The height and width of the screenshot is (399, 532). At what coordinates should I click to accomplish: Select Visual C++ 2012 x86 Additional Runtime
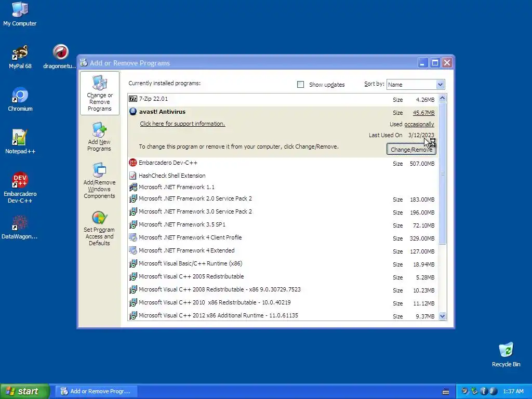click(x=283, y=315)
